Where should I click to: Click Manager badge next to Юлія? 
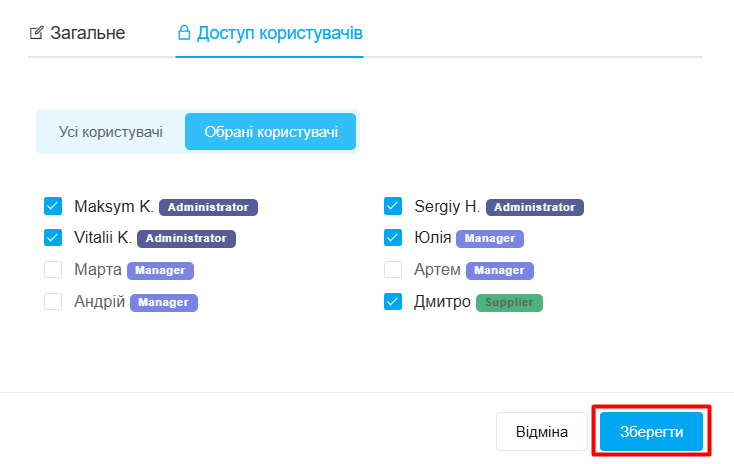pos(490,239)
